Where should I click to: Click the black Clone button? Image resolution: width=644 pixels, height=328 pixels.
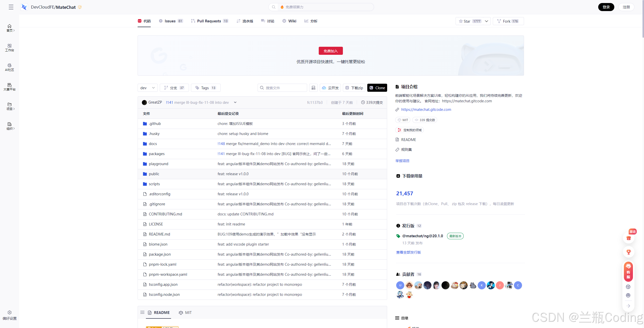click(377, 88)
